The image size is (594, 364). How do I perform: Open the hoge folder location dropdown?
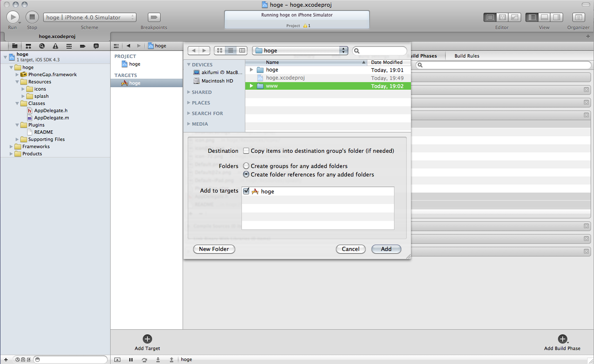pos(300,50)
